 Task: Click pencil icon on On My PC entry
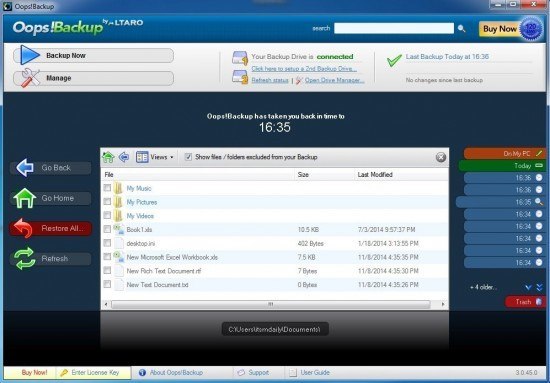coord(539,153)
